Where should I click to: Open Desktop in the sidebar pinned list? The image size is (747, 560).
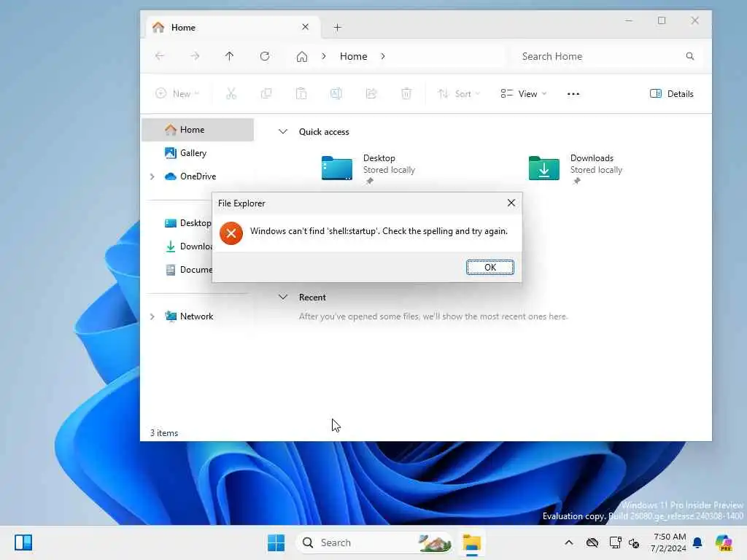[187, 223]
